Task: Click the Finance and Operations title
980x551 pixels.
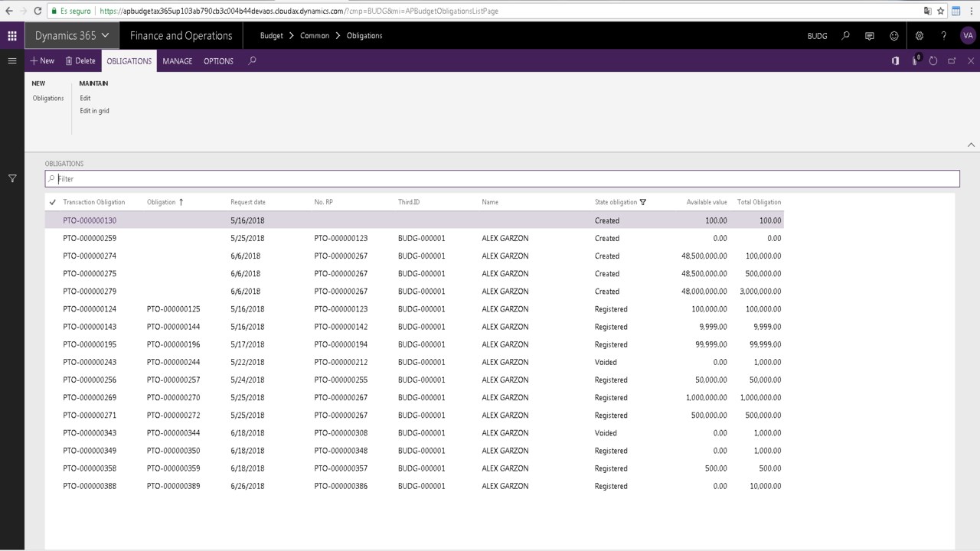Action: pos(181,36)
